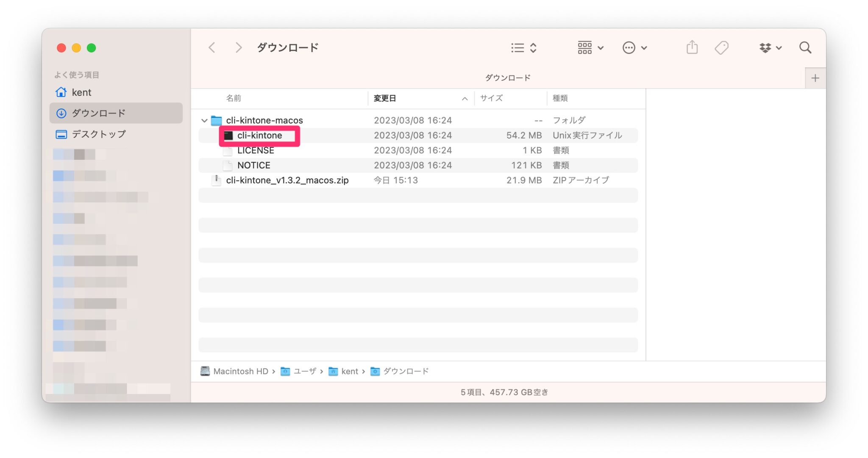Viewport: 868px width, 458px height.
Task: Select the ダウンロード tab bar label
Action: pos(508,77)
